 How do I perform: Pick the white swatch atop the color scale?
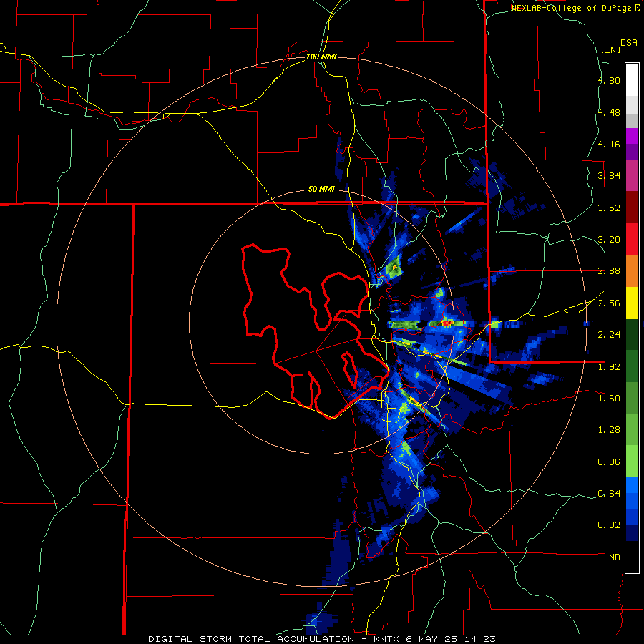pyautogui.click(x=632, y=80)
